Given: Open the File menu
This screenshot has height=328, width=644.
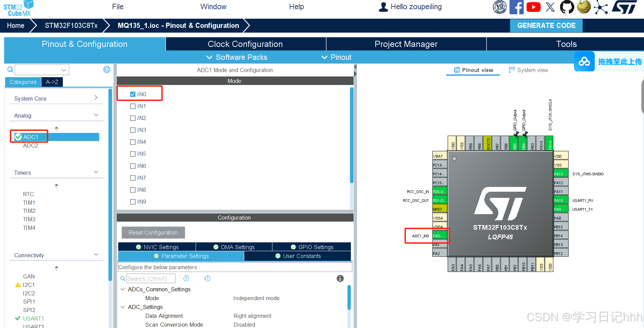Looking at the screenshot, I should pos(118,7).
